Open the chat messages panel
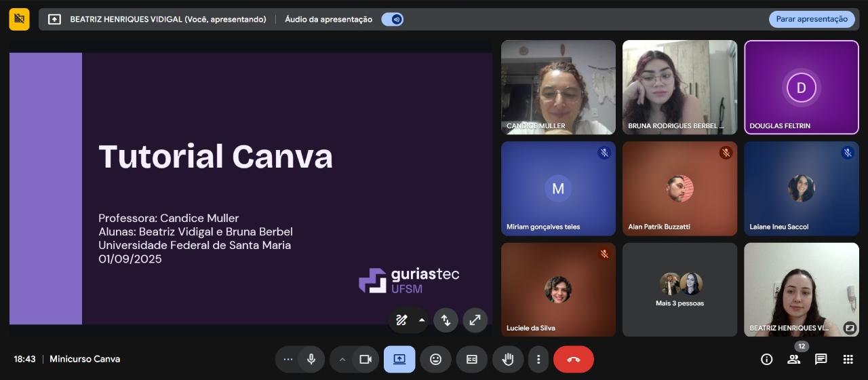Screen dimensions: 868x380 [x=821, y=359]
